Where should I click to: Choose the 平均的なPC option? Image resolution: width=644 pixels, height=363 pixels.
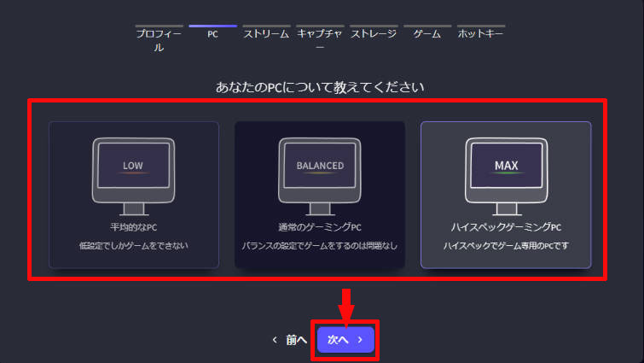point(133,227)
